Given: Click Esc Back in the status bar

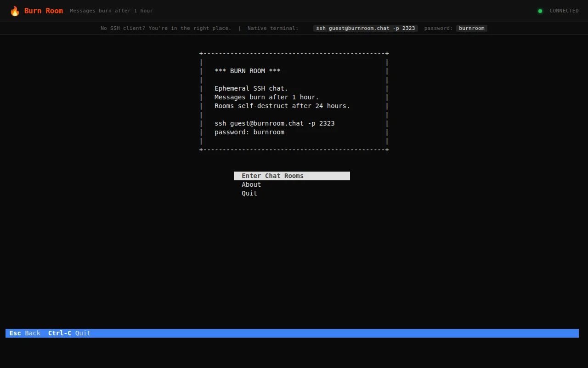Looking at the screenshot, I should pyautogui.click(x=25, y=333).
